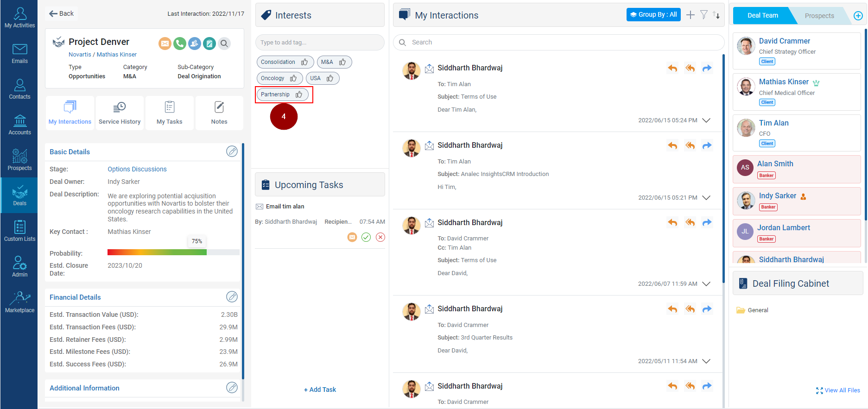The width and height of the screenshot is (868, 409).
Task: Click Alan Smith's AS avatar
Action: tap(745, 168)
